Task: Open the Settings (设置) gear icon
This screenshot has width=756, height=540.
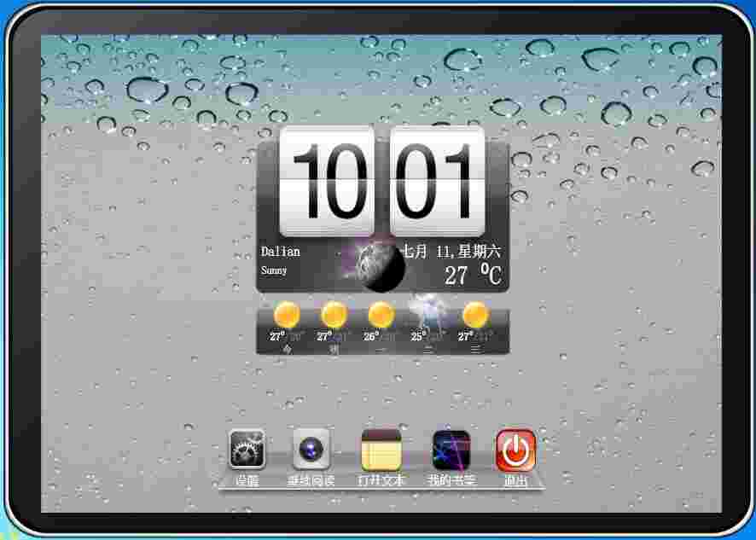Action: (247, 450)
